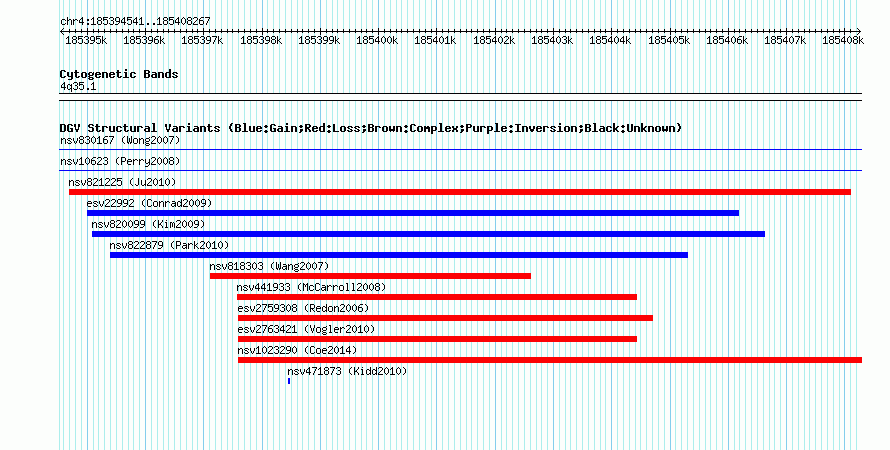Click the chr4:185394541..185408267 region label

(135, 21)
